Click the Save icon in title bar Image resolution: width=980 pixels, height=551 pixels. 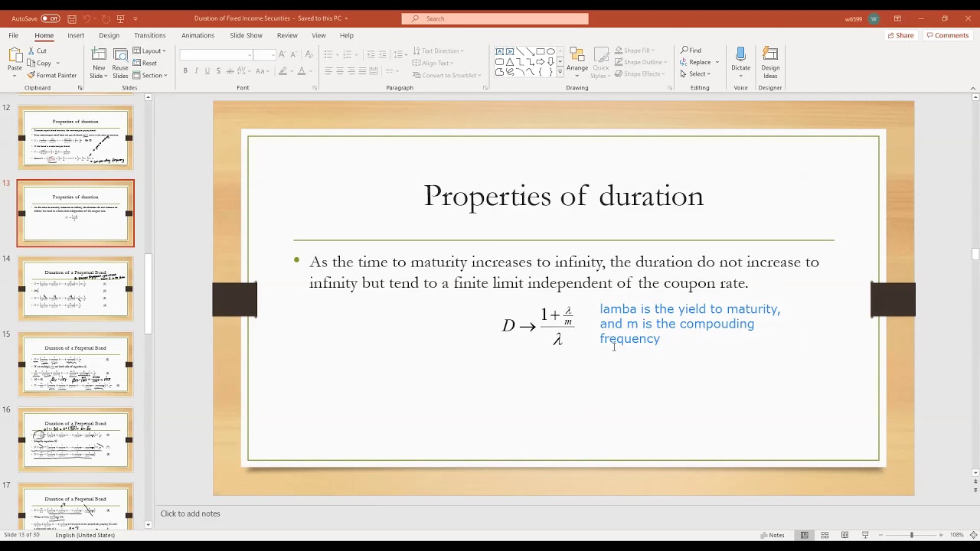tap(71, 18)
